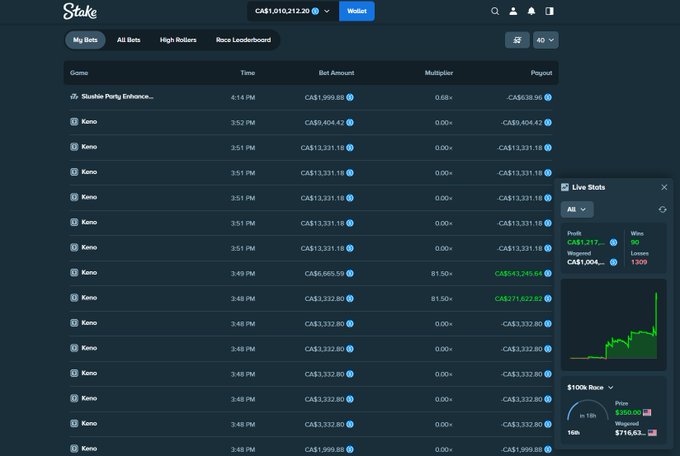
Task: Switch to the High Rollers tab
Action: pyautogui.click(x=178, y=40)
